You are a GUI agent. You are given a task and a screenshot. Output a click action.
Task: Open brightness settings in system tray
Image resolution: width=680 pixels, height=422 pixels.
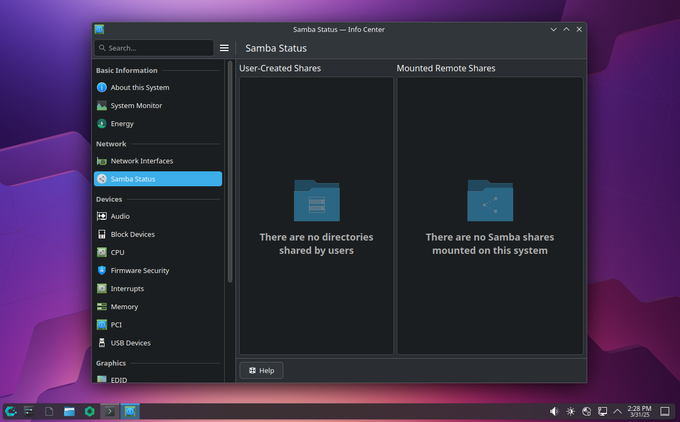pos(570,411)
